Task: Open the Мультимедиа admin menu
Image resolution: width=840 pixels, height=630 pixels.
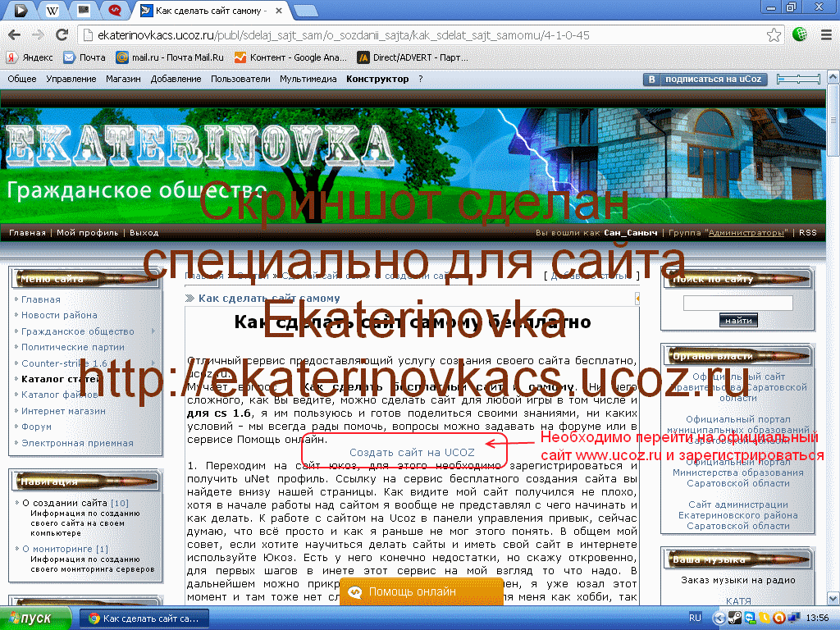Action: point(308,79)
